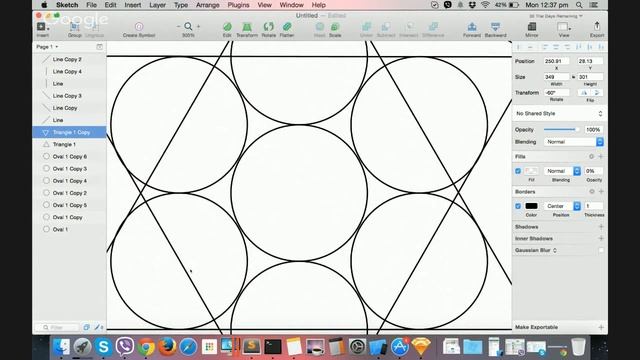
Task: Select the Triangle 1 Copy layer
Action: [69, 132]
